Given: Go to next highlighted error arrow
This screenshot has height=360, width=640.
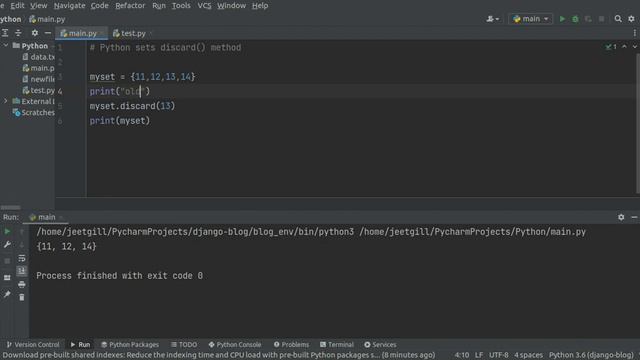Looking at the screenshot, I should [x=634, y=47].
